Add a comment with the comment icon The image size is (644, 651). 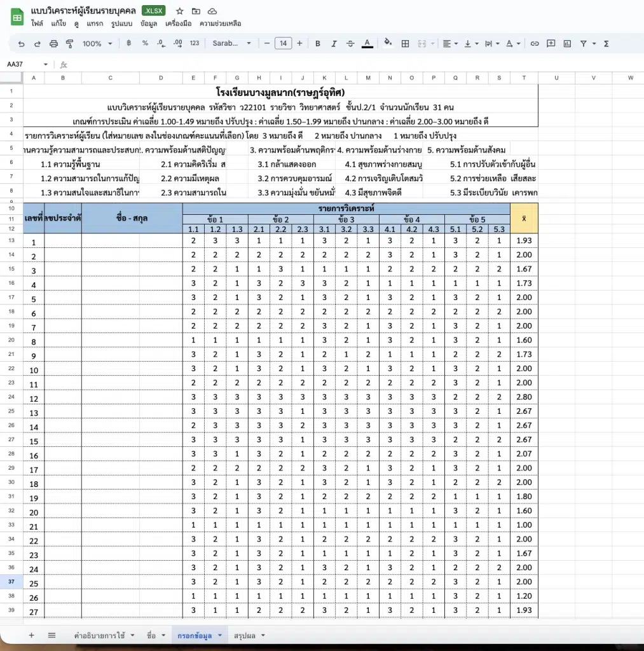(x=551, y=44)
